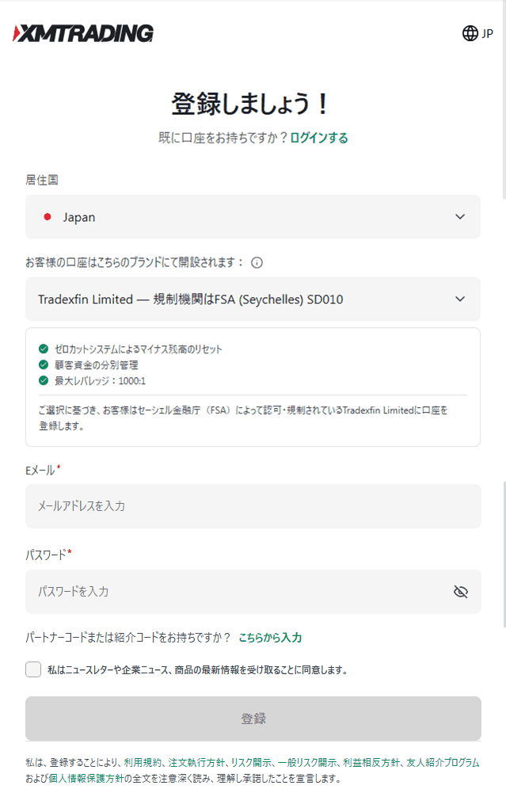
Task: Open the 友人紹介プログラム link
Action: click(x=443, y=762)
